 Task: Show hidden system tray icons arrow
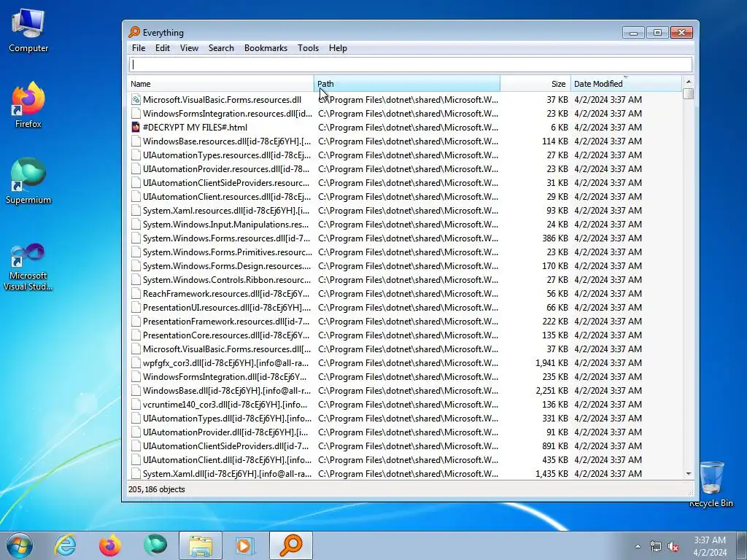click(x=638, y=546)
